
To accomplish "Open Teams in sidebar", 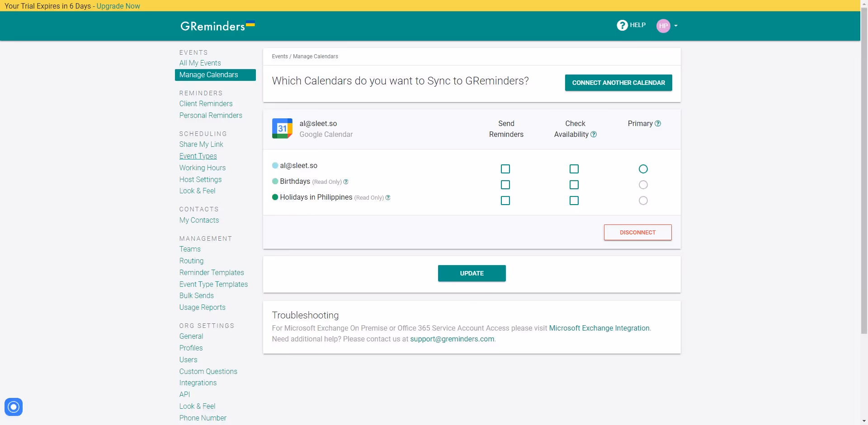I will (190, 249).
